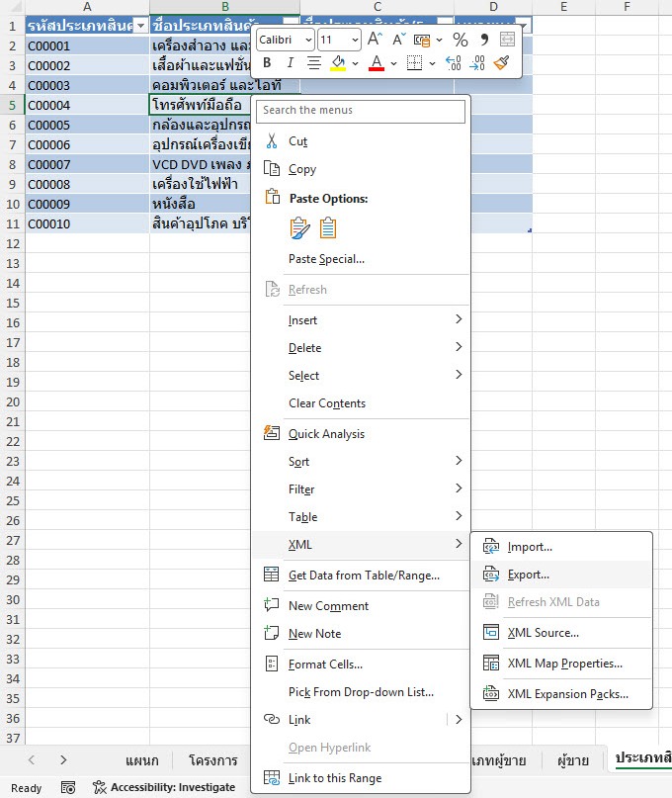
Task: Choose Link to this Range
Action: (x=361, y=777)
